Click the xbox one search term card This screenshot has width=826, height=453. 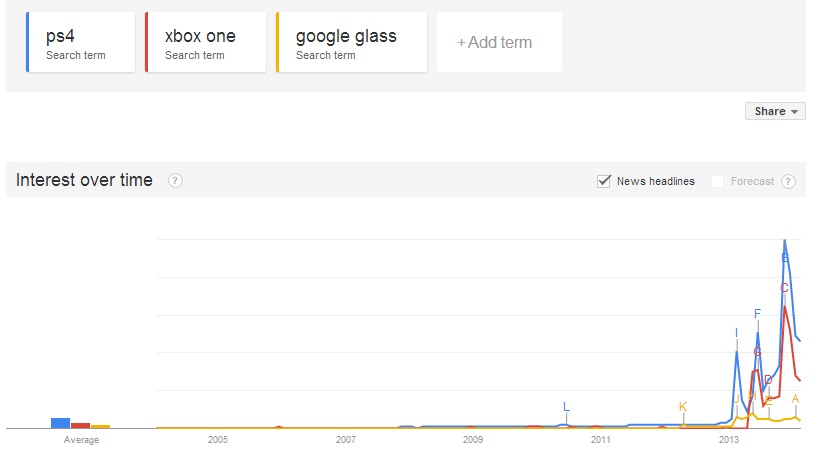pos(205,42)
